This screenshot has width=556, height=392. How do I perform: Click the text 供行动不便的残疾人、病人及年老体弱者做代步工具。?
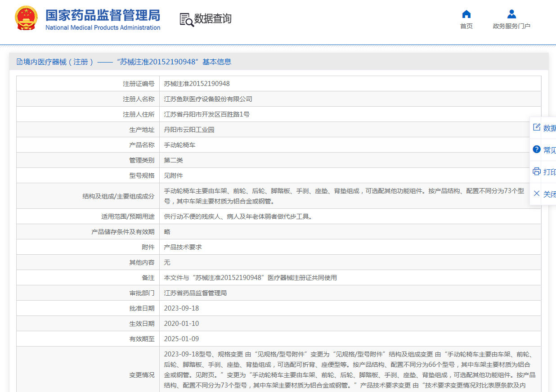(238, 216)
